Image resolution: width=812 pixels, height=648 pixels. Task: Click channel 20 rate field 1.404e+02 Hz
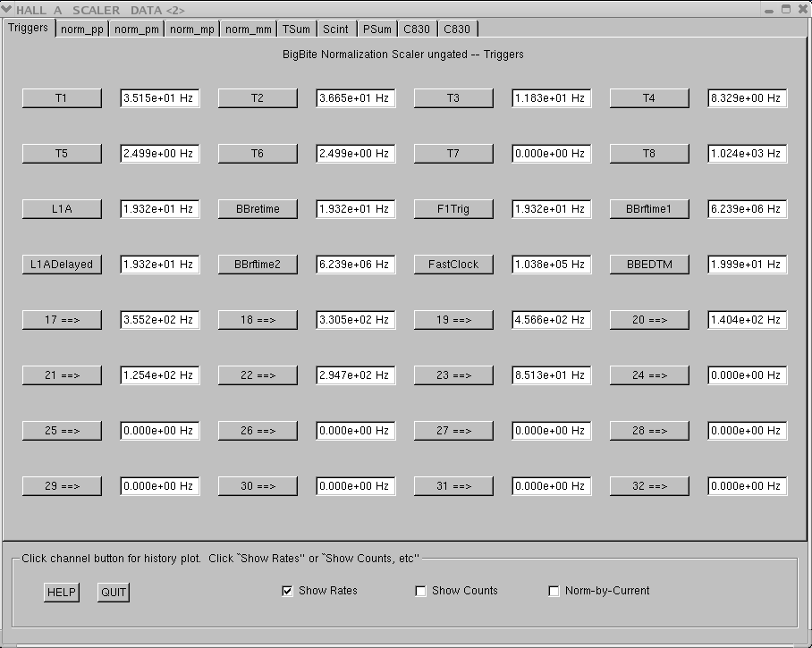(748, 320)
